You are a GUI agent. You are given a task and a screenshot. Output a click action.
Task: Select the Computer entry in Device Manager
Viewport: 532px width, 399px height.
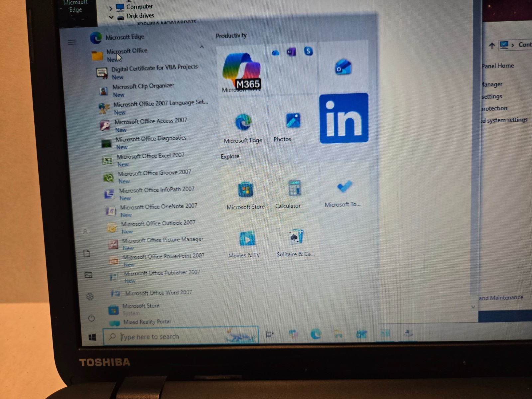coord(134,7)
